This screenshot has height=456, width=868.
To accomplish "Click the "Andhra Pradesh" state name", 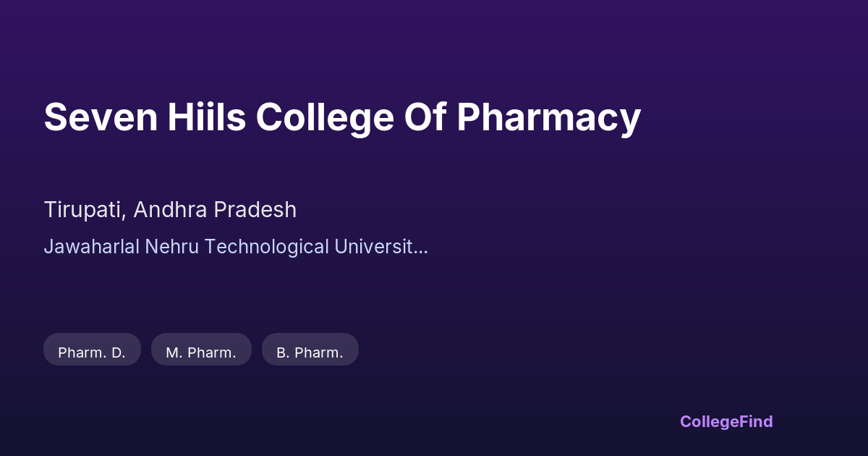I will pyautogui.click(x=215, y=210).
